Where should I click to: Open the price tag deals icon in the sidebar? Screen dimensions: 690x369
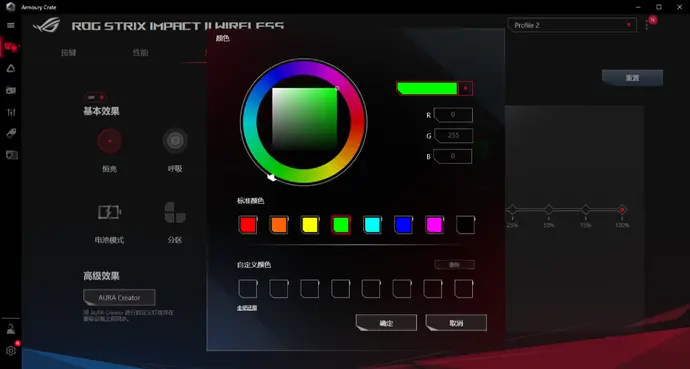pos(11,134)
